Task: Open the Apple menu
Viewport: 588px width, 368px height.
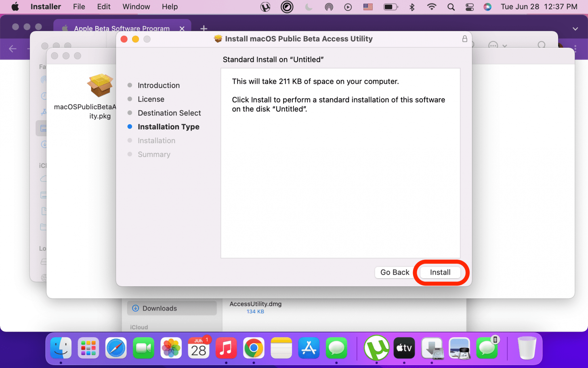Action: 15,6
